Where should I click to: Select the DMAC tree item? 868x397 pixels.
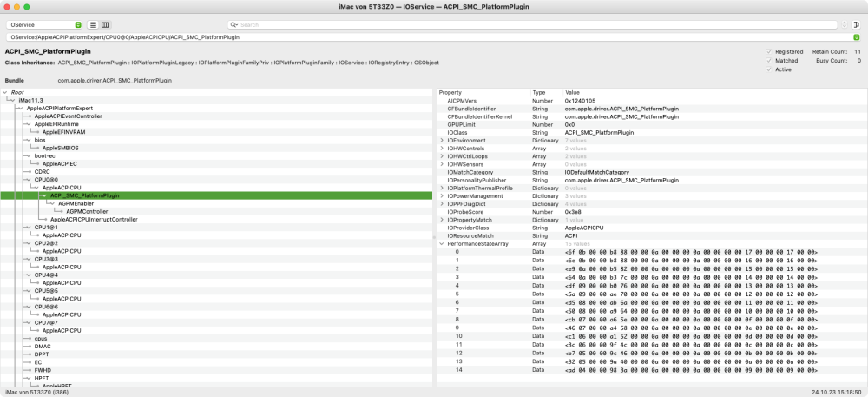pos(43,347)
